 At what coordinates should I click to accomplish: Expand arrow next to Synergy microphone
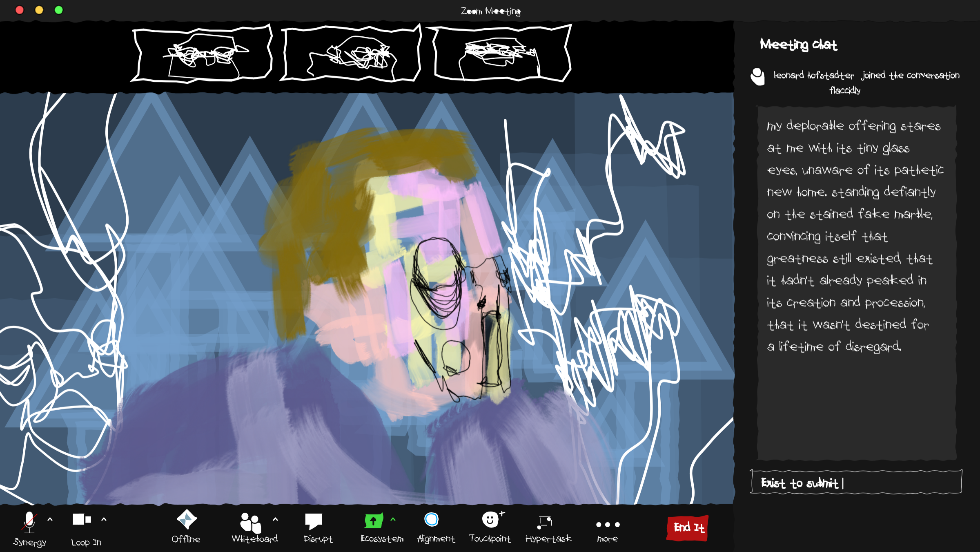50,520
